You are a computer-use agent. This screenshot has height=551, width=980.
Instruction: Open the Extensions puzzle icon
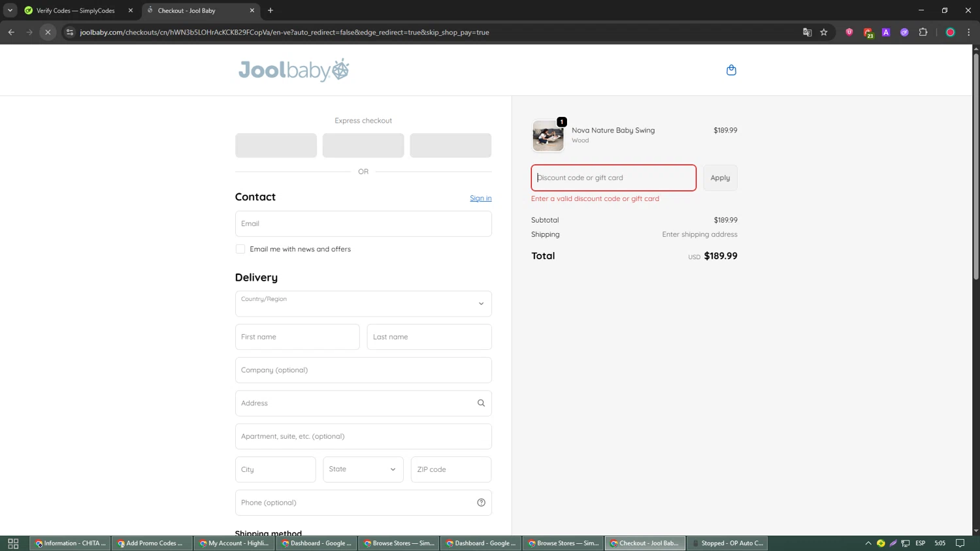pyautogui.click(x=923, y=32)
